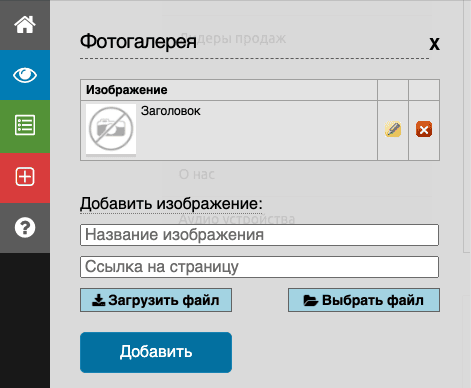Click the Изображение column header
Viewport: 471px width, 388px height.
click(x=127, y=90)
